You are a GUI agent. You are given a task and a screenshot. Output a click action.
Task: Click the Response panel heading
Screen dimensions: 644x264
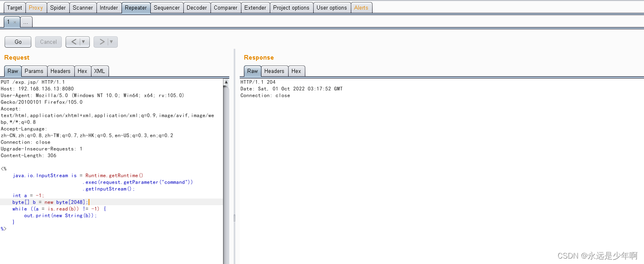[x=259, y=58]
